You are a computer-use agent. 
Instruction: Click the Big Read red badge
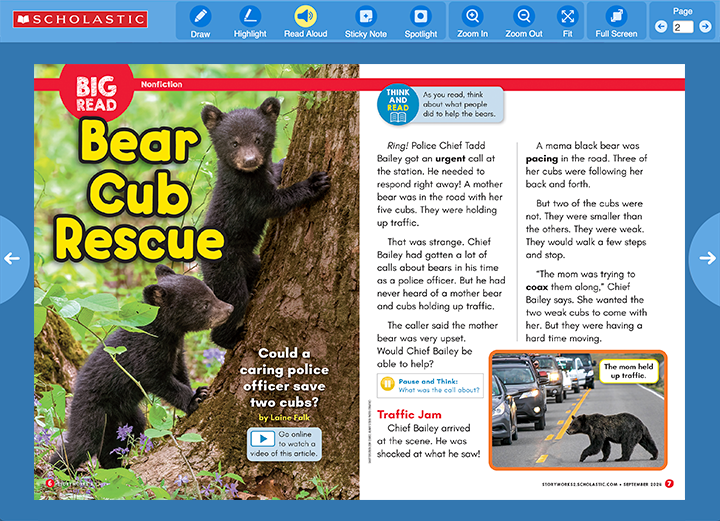tap(97, 92)
